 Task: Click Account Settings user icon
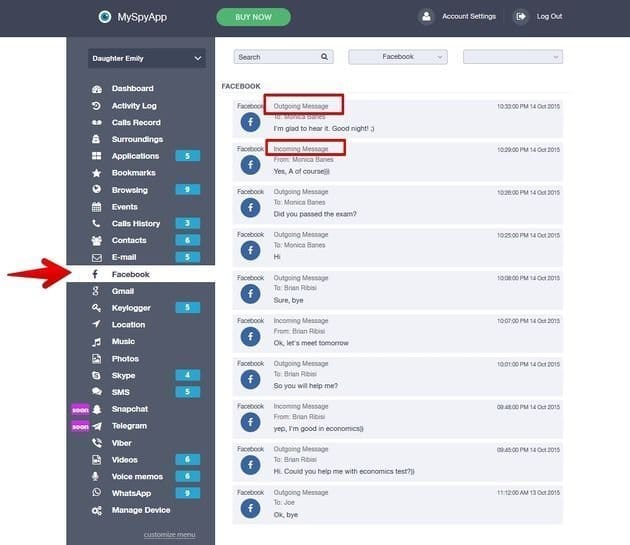426,16
